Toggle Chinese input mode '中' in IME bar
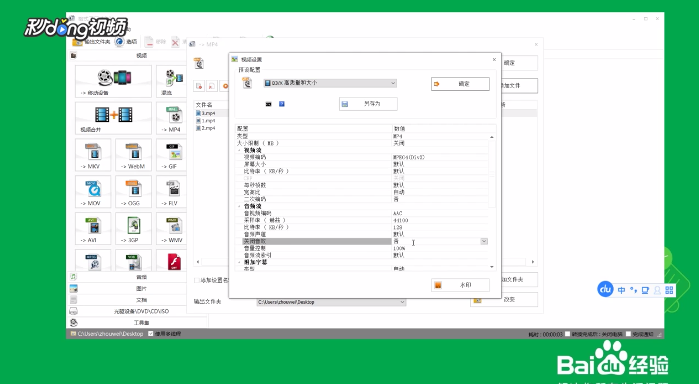This screenshot has height=384, width=699. [621, 290]
